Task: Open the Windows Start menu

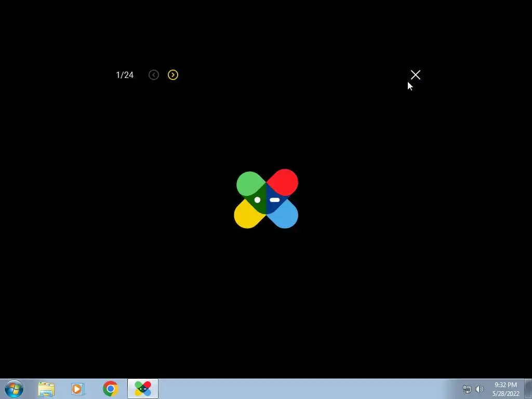Action: pos(14,389)
